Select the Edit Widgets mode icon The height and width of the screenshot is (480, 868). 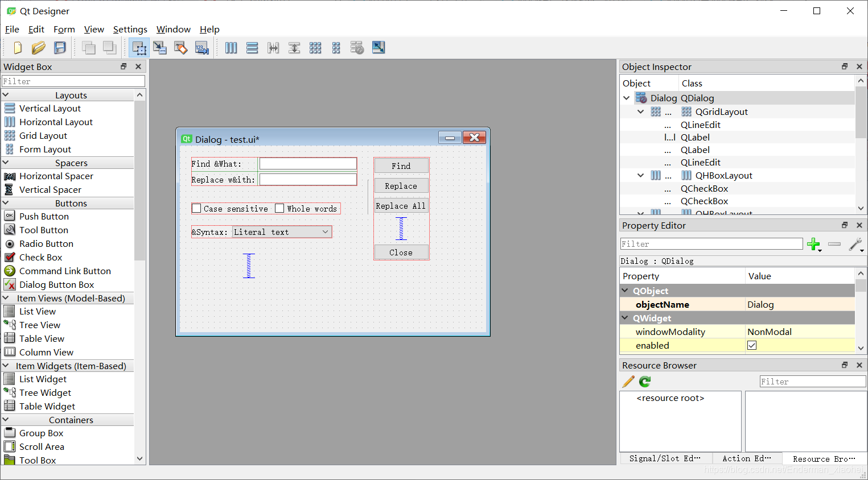point(139,48)
